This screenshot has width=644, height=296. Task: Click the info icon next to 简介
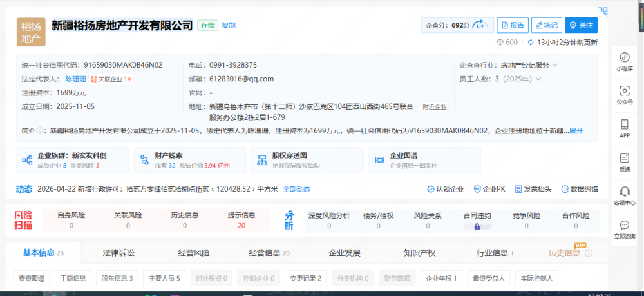pyautogui.click(x=40, y=131)
